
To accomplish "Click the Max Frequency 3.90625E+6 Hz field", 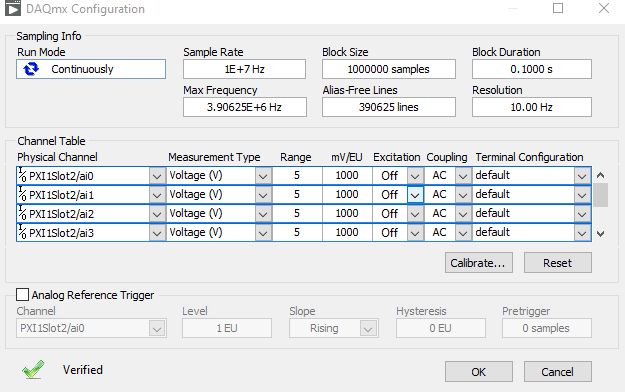I will (245, 107).
